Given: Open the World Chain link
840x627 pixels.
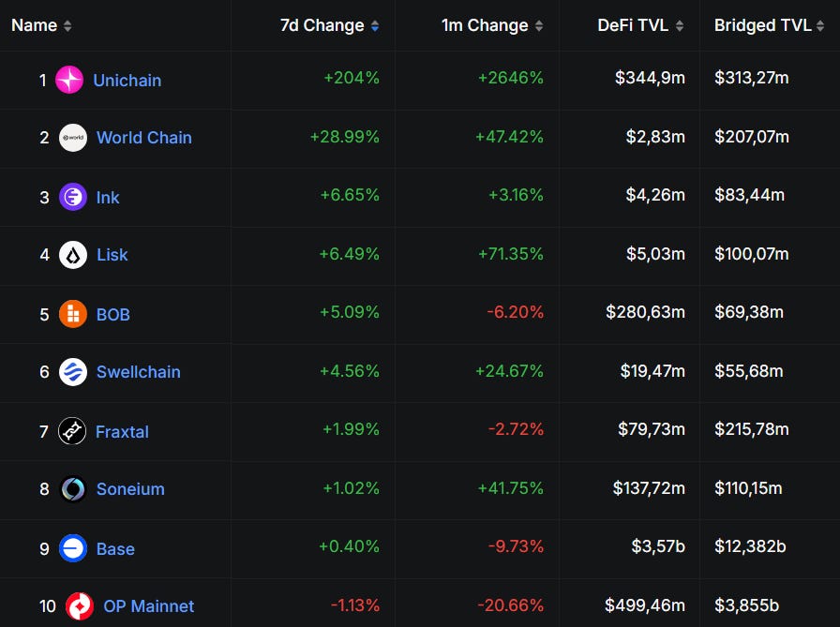Looking at the screenshot, I should coord(144,138).
